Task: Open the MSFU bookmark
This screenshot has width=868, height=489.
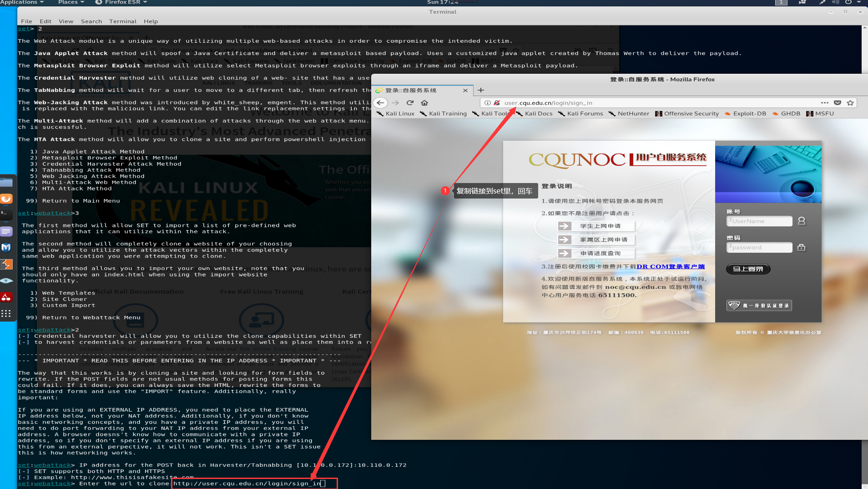Action: pyautogui.click(x=820, y=113)
